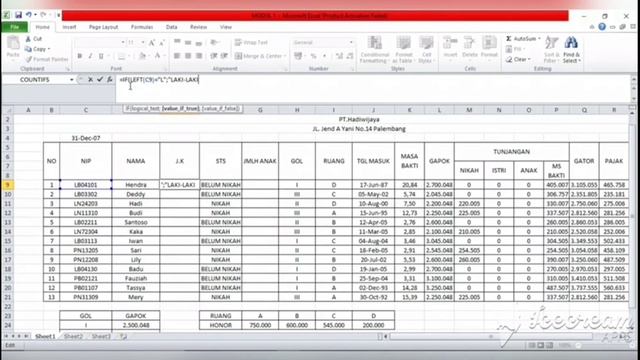Click the AutoSum button
Viewport: 640px width, 360px height.
[x=523, y=39]
